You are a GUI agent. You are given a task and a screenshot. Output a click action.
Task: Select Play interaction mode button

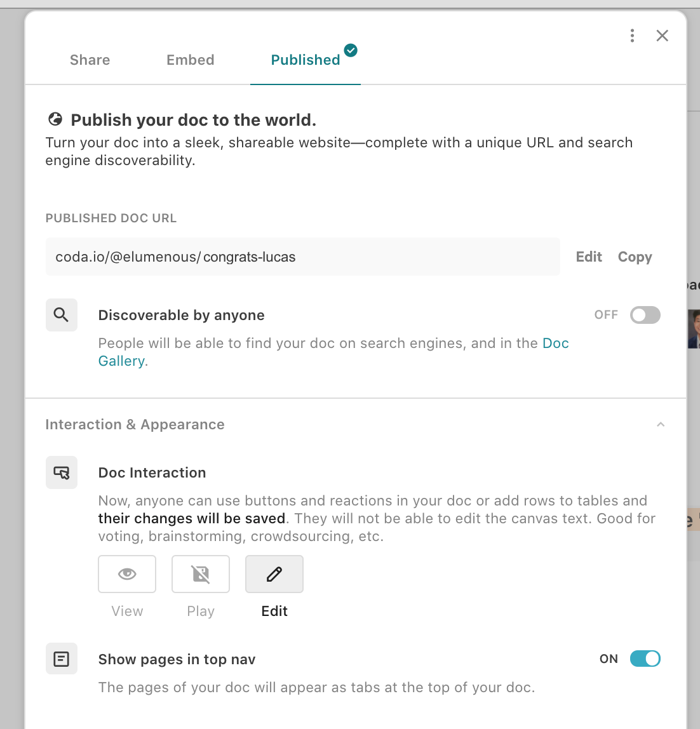(x=201, y=573)
